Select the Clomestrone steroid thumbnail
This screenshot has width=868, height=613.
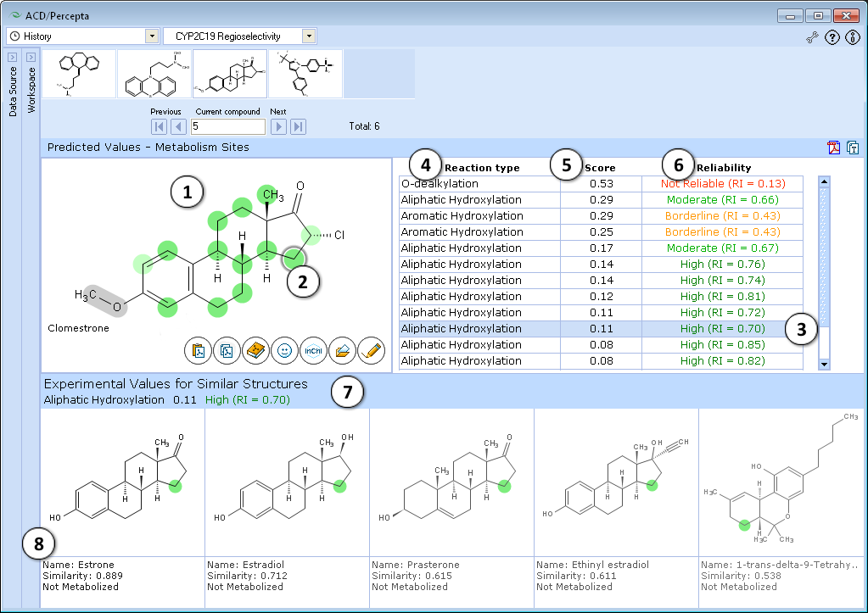[230, 74]
